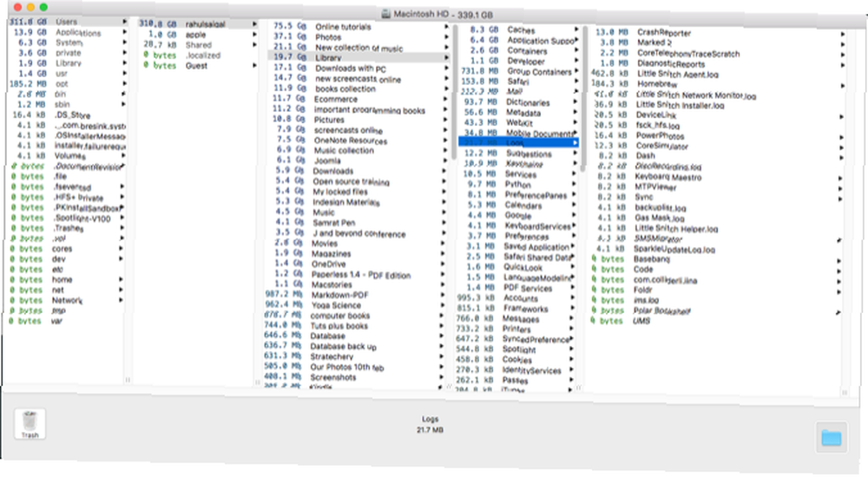Expand the rahulsaigal folder arrow
This screenshot has height=477, width=868.
(x=254, y=24)
